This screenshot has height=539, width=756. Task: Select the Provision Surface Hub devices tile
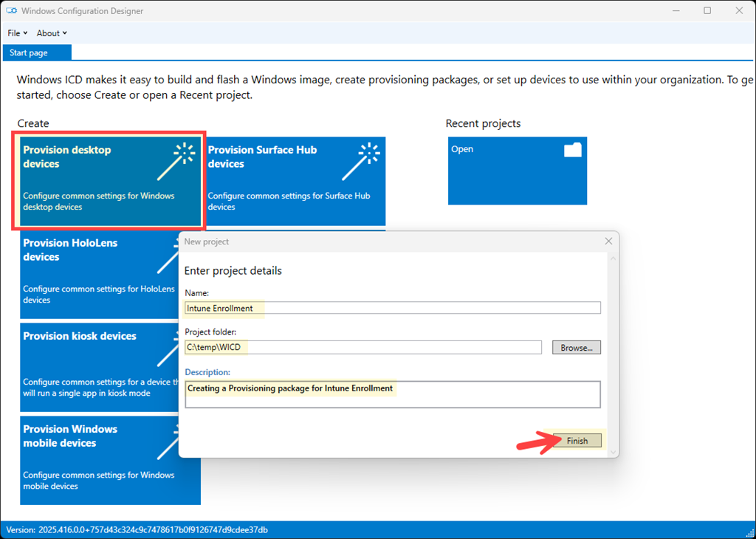295,182
